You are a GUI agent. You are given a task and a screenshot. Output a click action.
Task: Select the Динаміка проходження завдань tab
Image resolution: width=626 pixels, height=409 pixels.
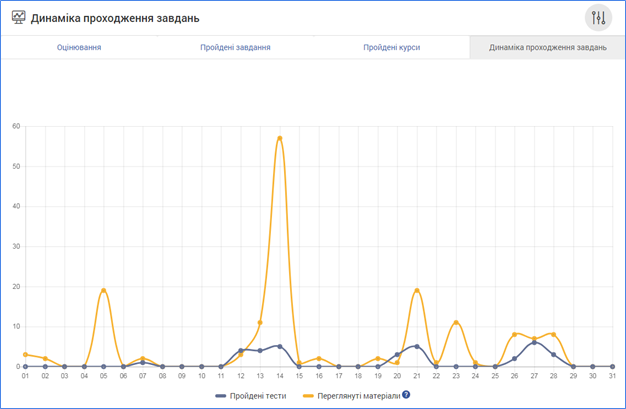pos(547,47)
